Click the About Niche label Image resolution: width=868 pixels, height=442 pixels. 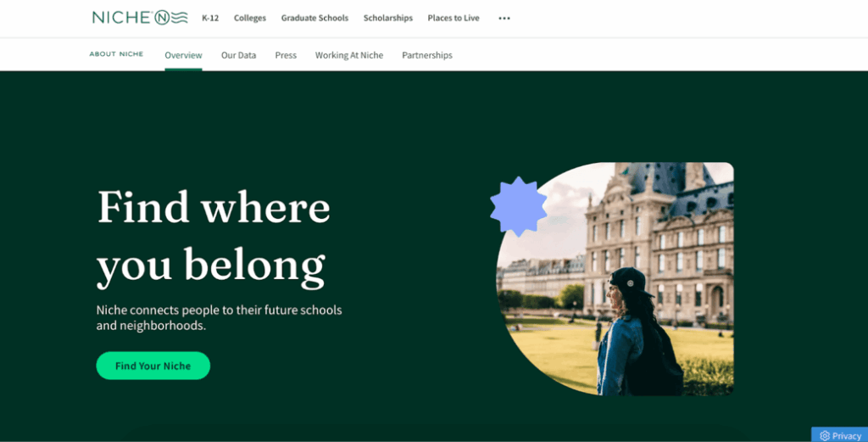coord(116,54)
